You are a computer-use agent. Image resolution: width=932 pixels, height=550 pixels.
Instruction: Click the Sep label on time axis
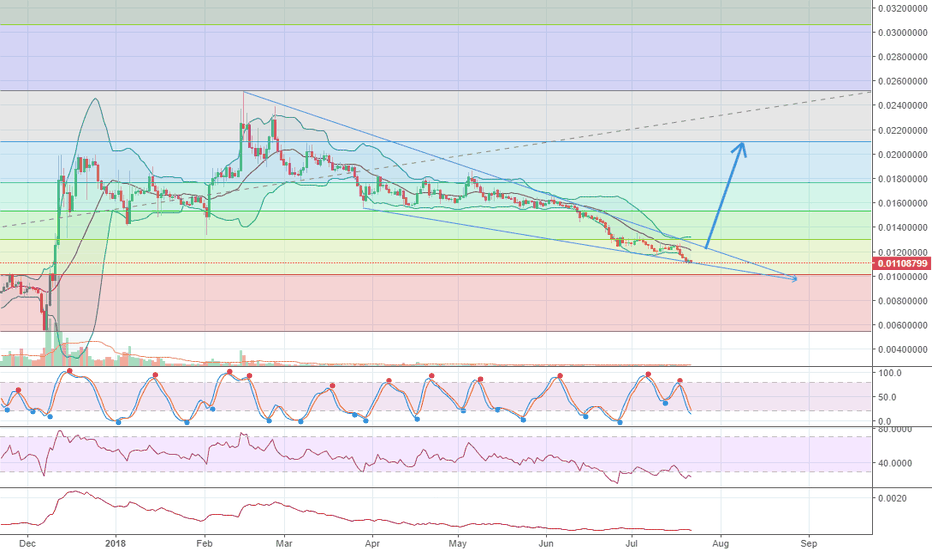click(808, 543)
